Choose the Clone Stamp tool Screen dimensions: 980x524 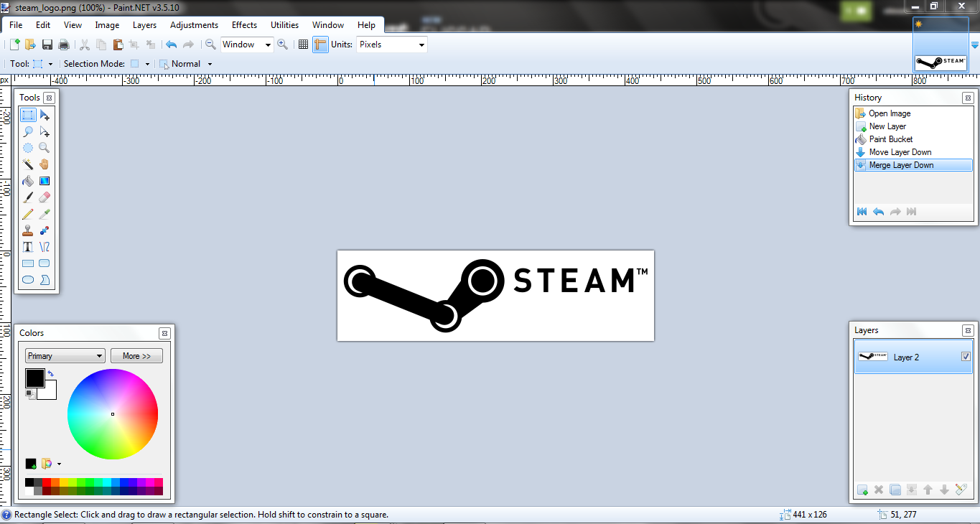point(28,230)
